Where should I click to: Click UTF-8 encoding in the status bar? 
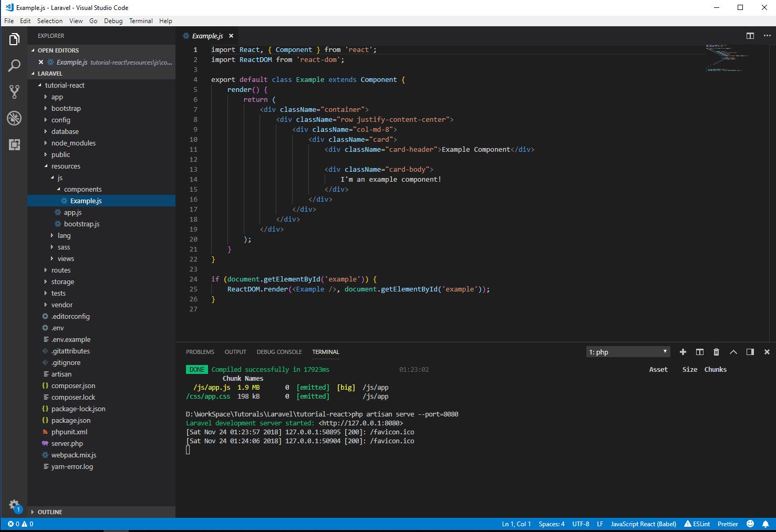pos(581,524)
